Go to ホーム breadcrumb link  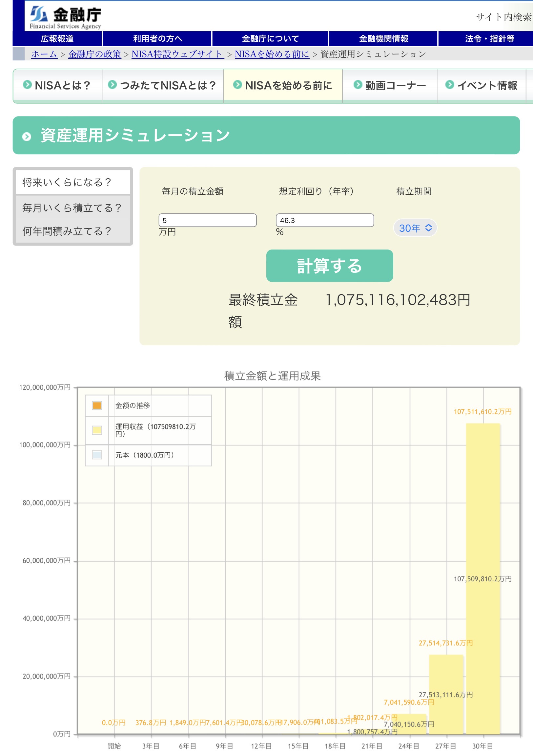[44, 54]
